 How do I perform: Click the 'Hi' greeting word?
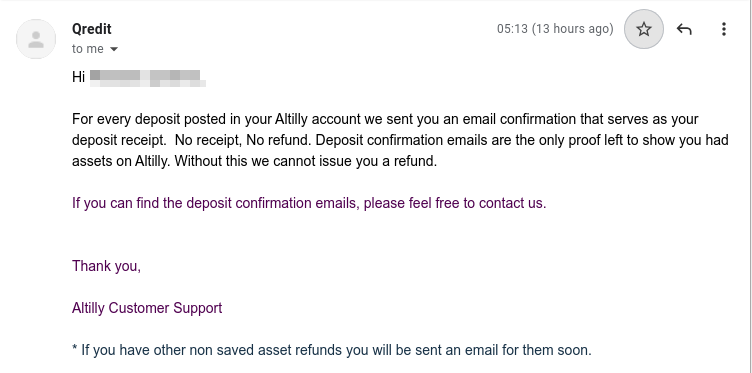[78, 77]
